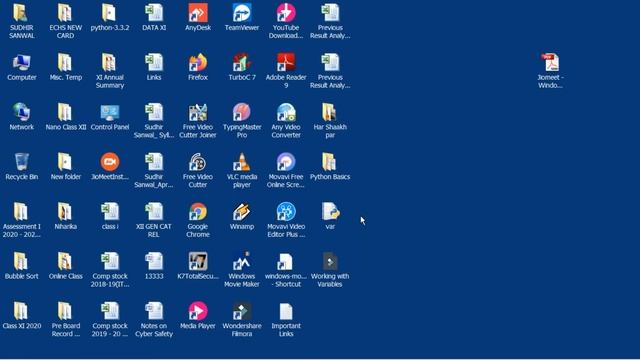Select Comp stock 2019 - 20 spreadsheet
Screen dimensions: 640x360
tap(110, 312)
